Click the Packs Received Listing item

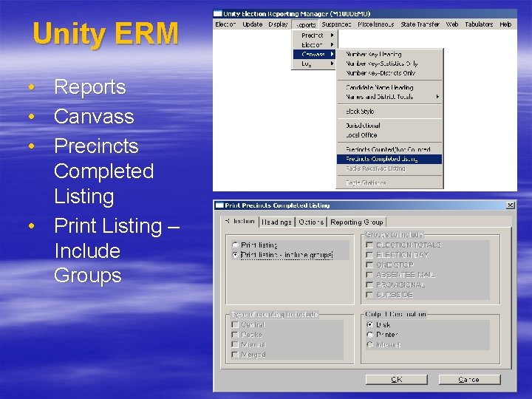pyautogui.click(x=389, y=168)
